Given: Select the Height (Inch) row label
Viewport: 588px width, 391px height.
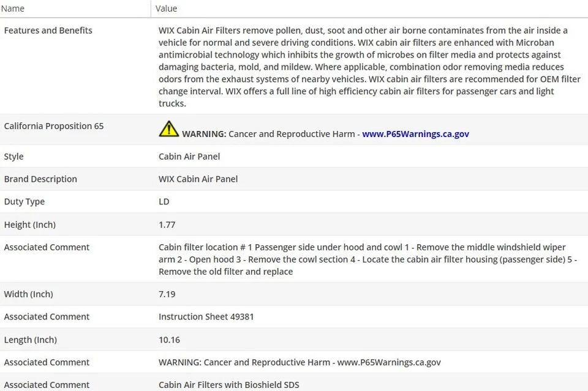Looking at the screenshot, I should pos(30,225).
